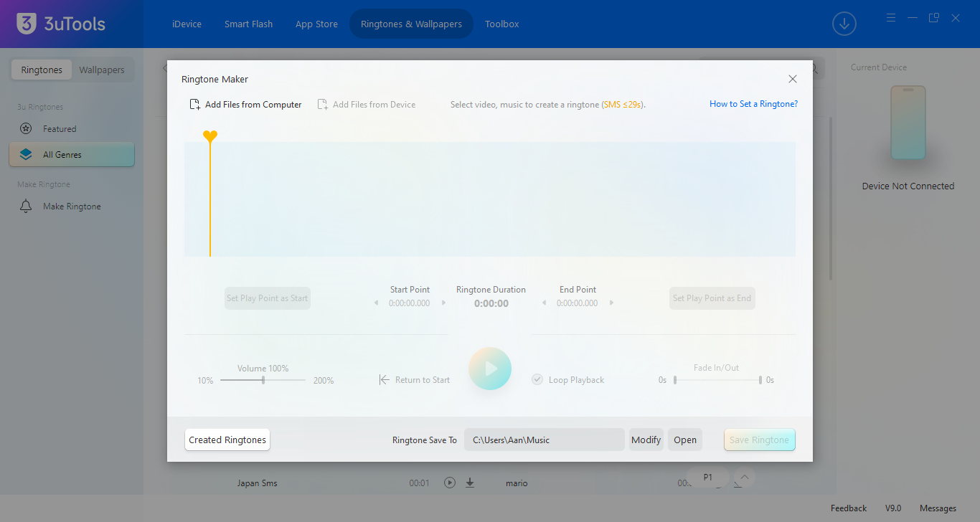Click the Created Ringtones button
The height and width of the screenshot is (522, 980).
click(x=227, y=440)
